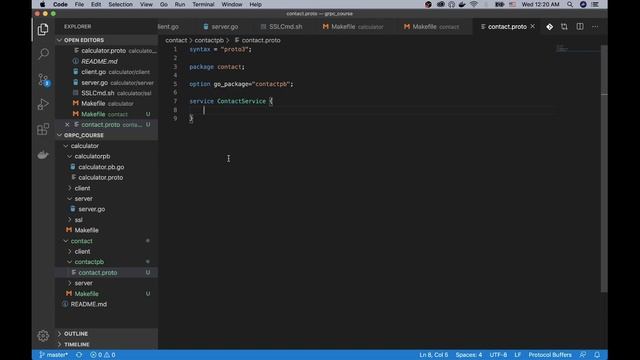640x360 pixels.
Task: Click the source control diamond icon in editor toolbar
Action: click(x=549, y=27)
